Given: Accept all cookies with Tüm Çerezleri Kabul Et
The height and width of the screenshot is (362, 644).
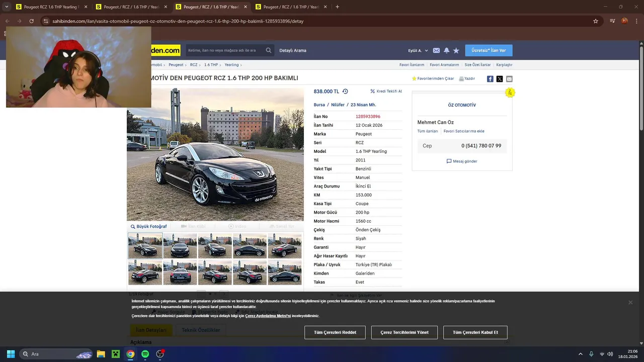Looking at the screenshot, I should click(475, 332).
